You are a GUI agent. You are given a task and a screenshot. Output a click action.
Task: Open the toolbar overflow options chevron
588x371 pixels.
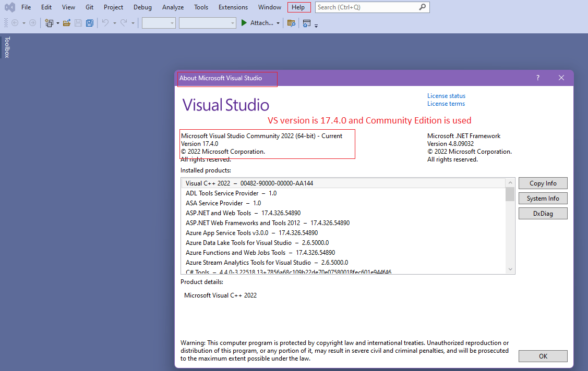316,24
